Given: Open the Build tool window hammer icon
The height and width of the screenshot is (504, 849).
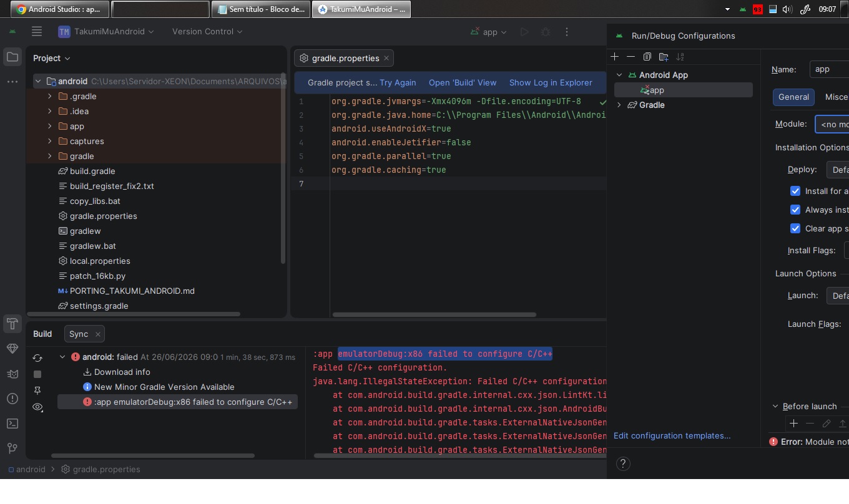Looking at the screenshot, I should 12,324.
